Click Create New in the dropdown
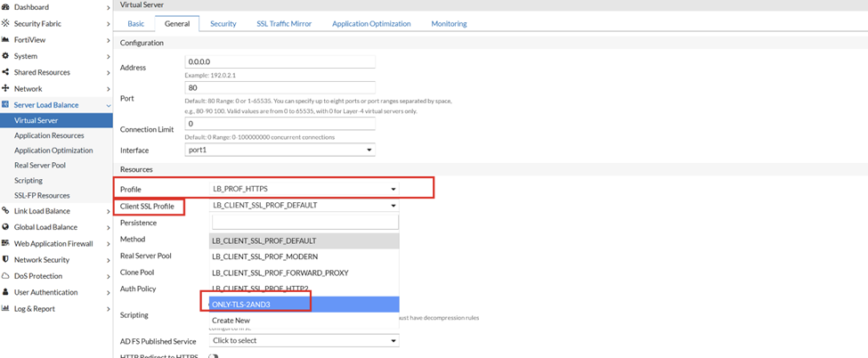868x358 pixels. pos(304,321)
